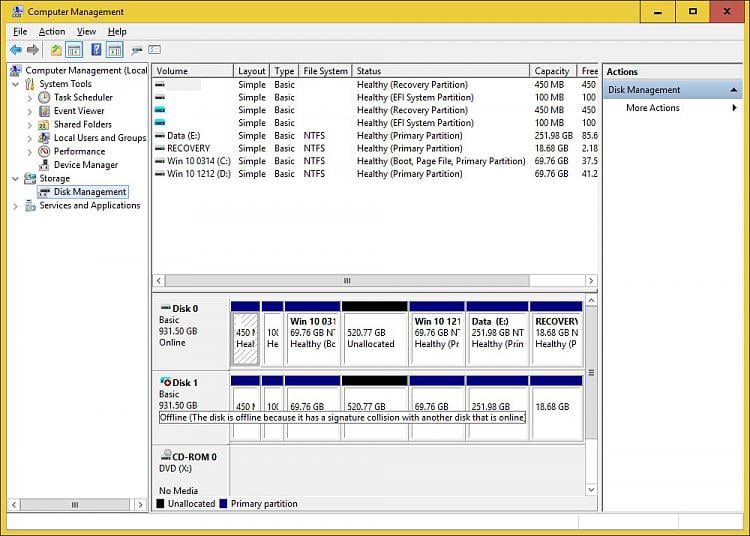The width and height of the screenshot is (750, 536).
Task: Click the Services and Applications icon
Action: [30, 206]
